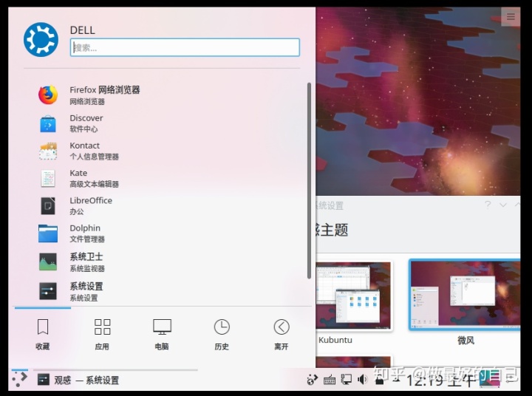Switch to 收藏 favorites tab
The height and width of the screenshot is (396, 532).
(43, 335)
